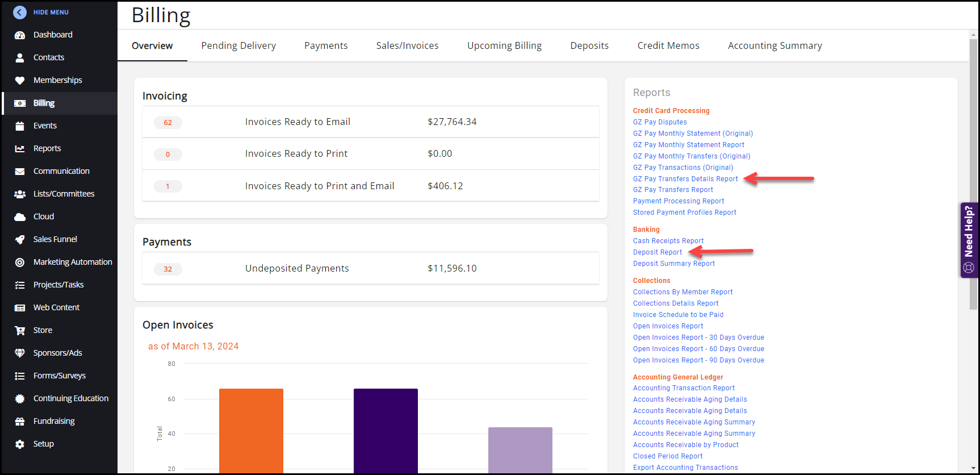Open Open Invoices Report - 60 Days Overdue
The width and height of the screenshot is (980, 475).
[x=698, y=349]
